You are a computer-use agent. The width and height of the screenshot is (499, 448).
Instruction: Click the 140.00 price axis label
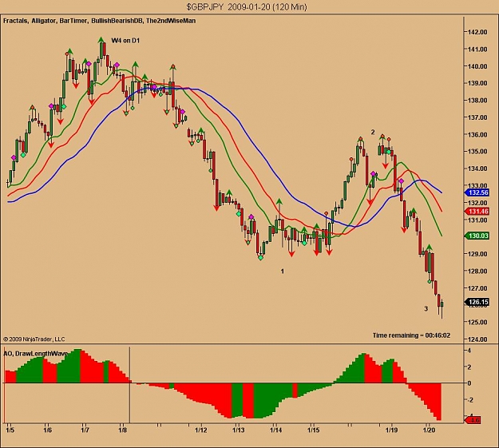tap(477, 66)
